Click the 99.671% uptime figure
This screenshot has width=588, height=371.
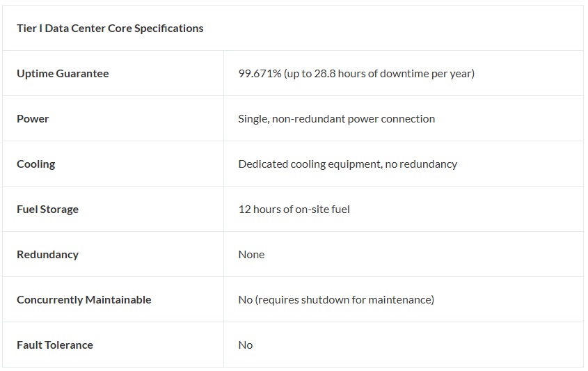(260, 74)
